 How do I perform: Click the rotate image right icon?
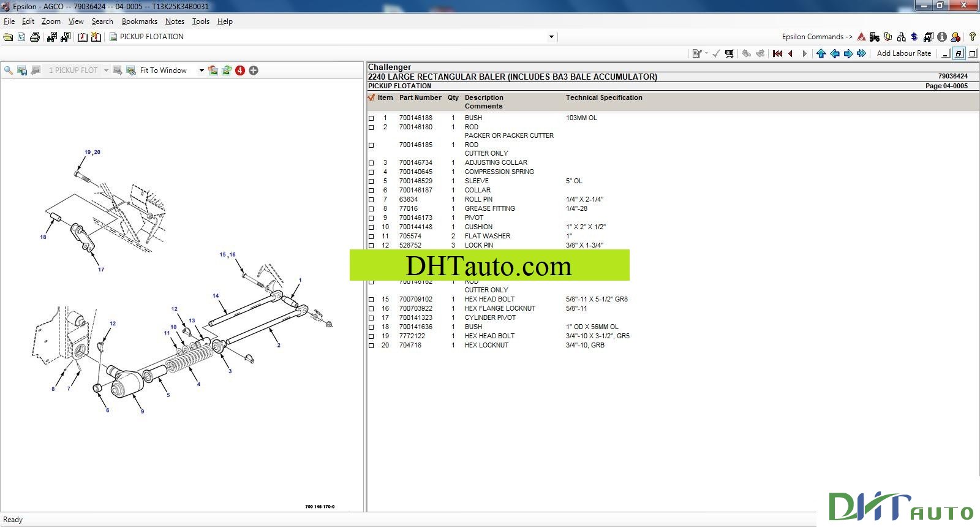pyautogui.click(x=227, y=70)
